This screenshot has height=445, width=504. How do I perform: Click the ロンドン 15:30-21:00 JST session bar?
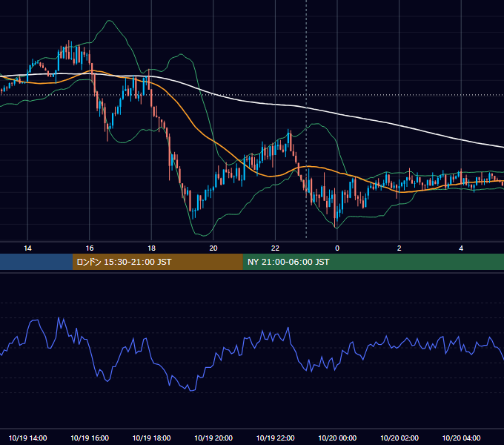coord(157,262)
